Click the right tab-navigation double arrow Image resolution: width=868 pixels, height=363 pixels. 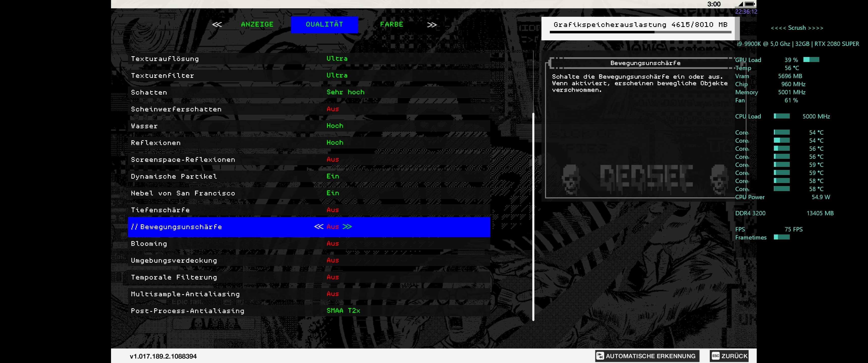(432, 25)
